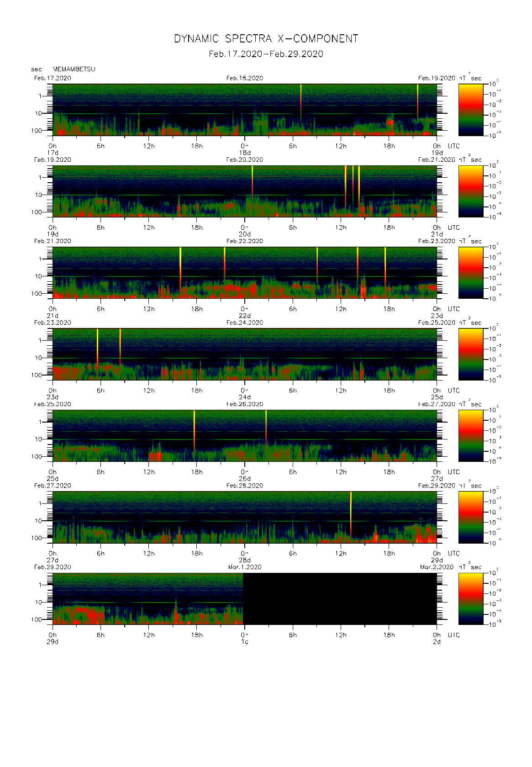Click the color scale bar beside the Feb.27–29 panel
Viewport: 532px width, 767px height.
[x=471, y=517]
